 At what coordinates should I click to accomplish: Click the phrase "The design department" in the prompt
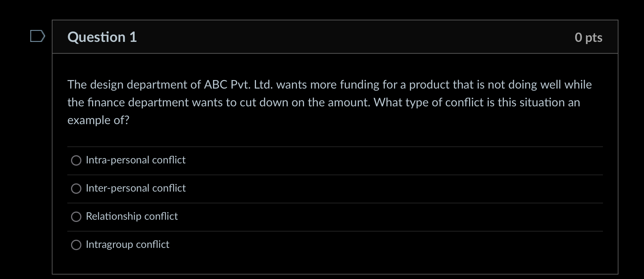[127, 85]
